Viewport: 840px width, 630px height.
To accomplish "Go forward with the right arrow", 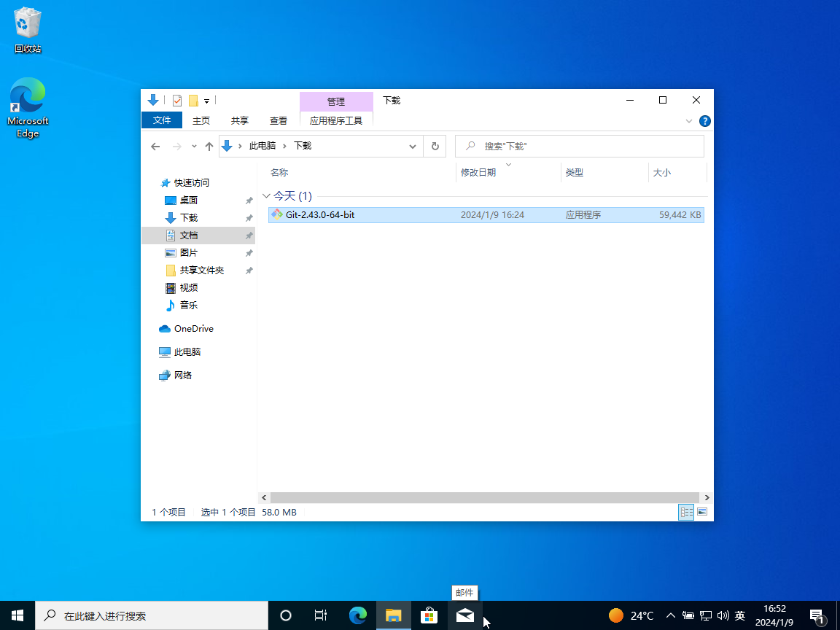I will 176,147.
